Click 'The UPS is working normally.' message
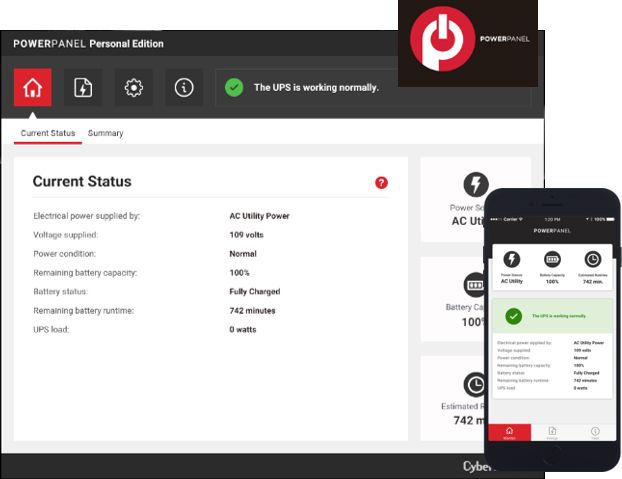This screenshot has height=479, width=622. [x=316, y=88]
